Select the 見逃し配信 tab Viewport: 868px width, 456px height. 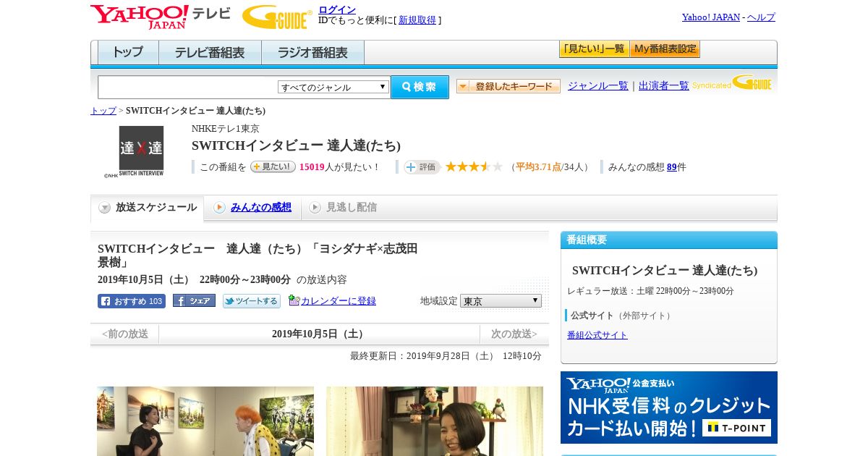pyautogui.click(x=343, y=208)
